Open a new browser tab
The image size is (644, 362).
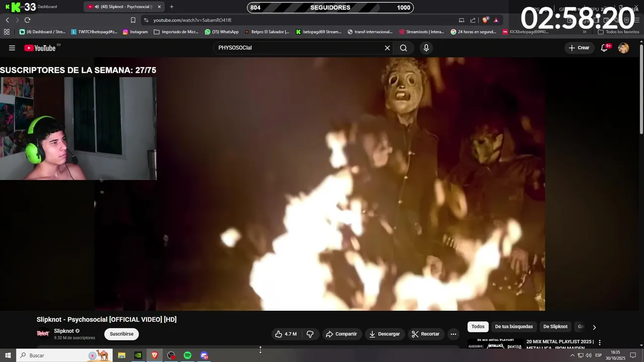coord(172,7)
